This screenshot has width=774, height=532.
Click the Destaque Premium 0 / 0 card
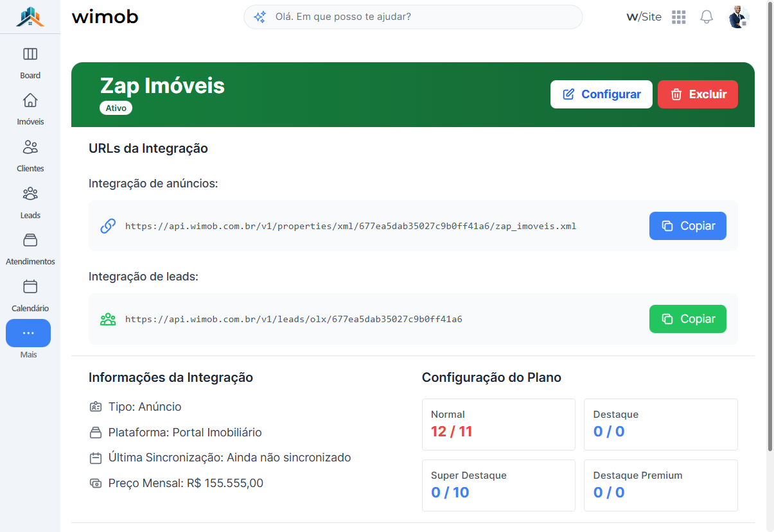tap(661, 485)
